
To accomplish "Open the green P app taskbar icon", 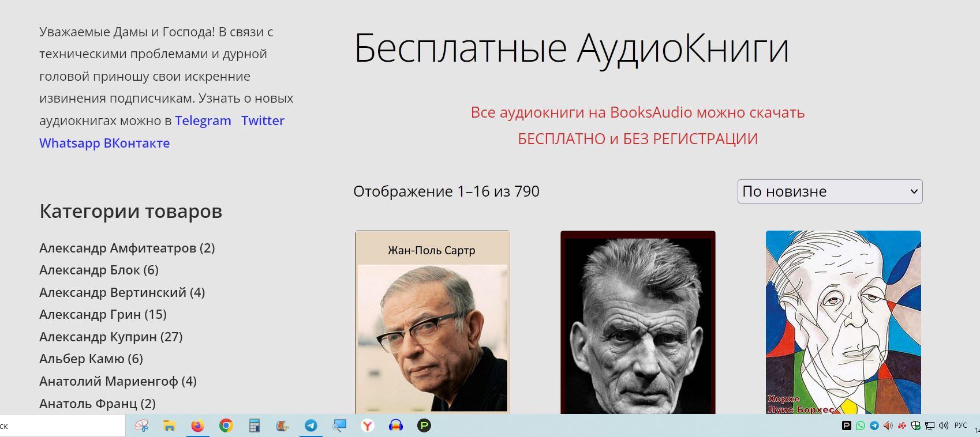I will (x=424, y=426).
